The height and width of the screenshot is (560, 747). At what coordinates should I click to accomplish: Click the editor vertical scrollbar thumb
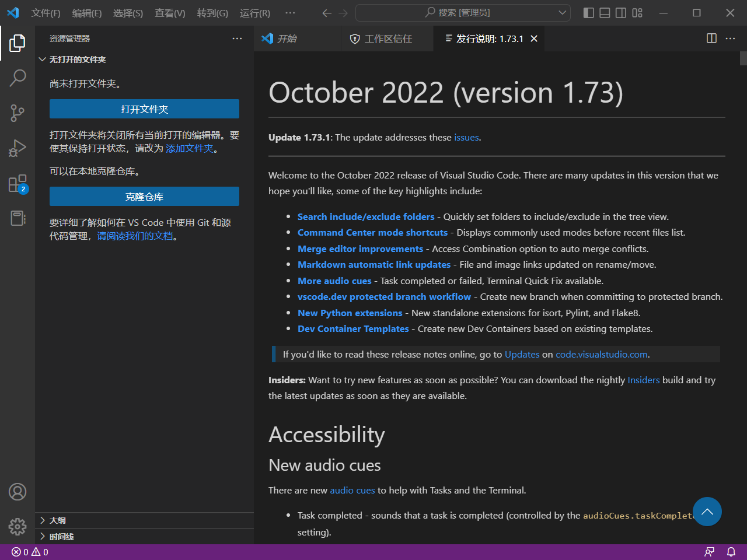pyautogui.click(x=743, y=58)
